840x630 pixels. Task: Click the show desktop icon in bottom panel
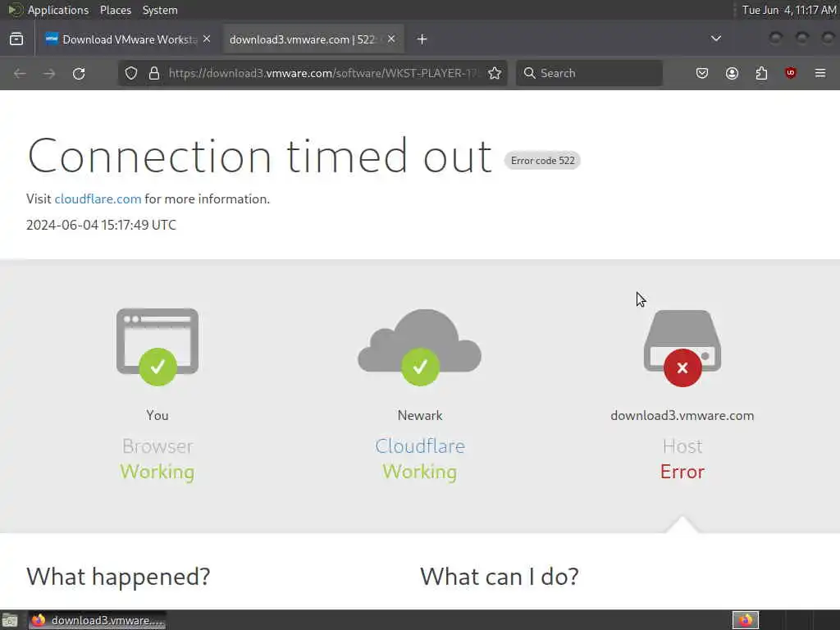click(10, 620)
